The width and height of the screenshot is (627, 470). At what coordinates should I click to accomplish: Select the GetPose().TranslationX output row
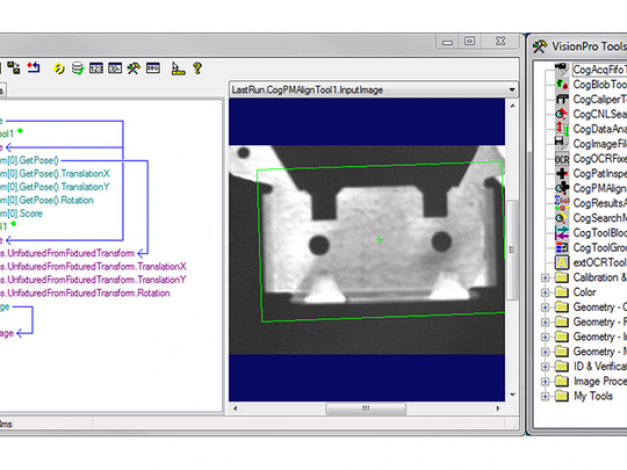click(x=55, y=174)
